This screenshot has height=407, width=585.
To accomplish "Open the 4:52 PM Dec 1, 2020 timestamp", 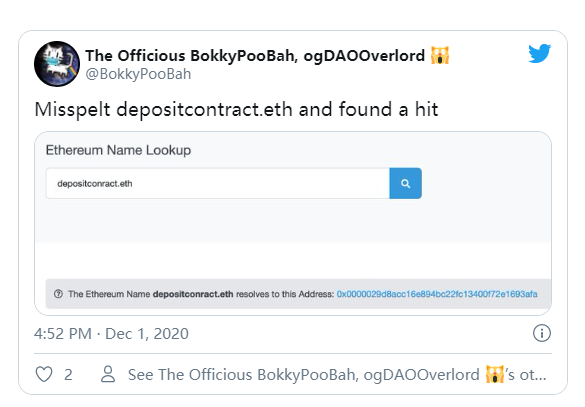I will click(x=111, y=334).
